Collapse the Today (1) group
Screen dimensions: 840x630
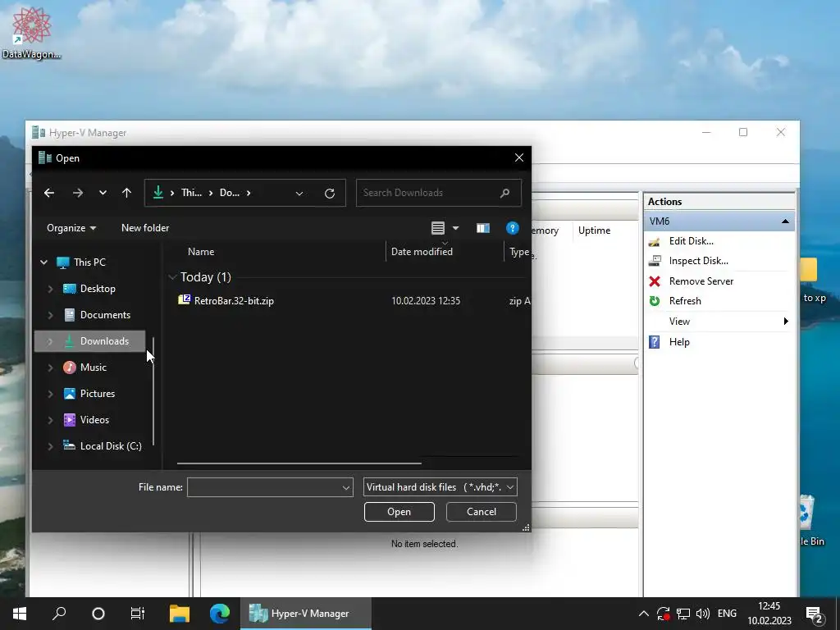[172, 277]
